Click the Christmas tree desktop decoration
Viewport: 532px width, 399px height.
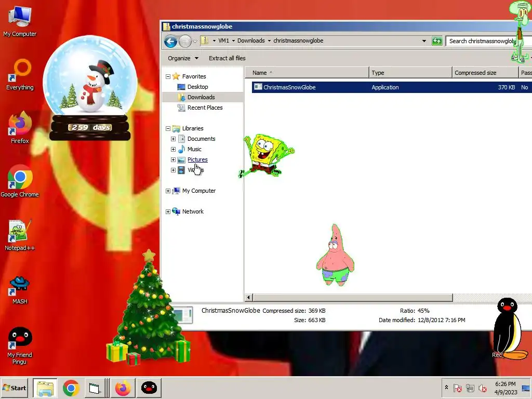click(149, 309)
